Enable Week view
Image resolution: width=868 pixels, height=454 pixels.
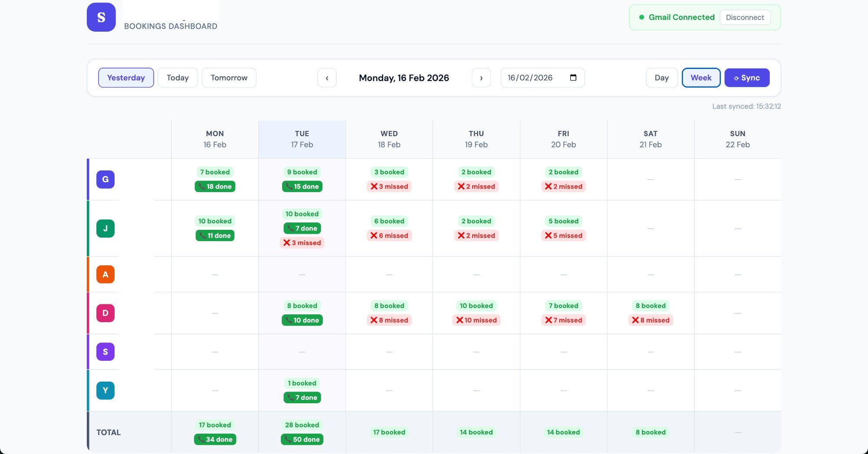(x=701, y=78)
